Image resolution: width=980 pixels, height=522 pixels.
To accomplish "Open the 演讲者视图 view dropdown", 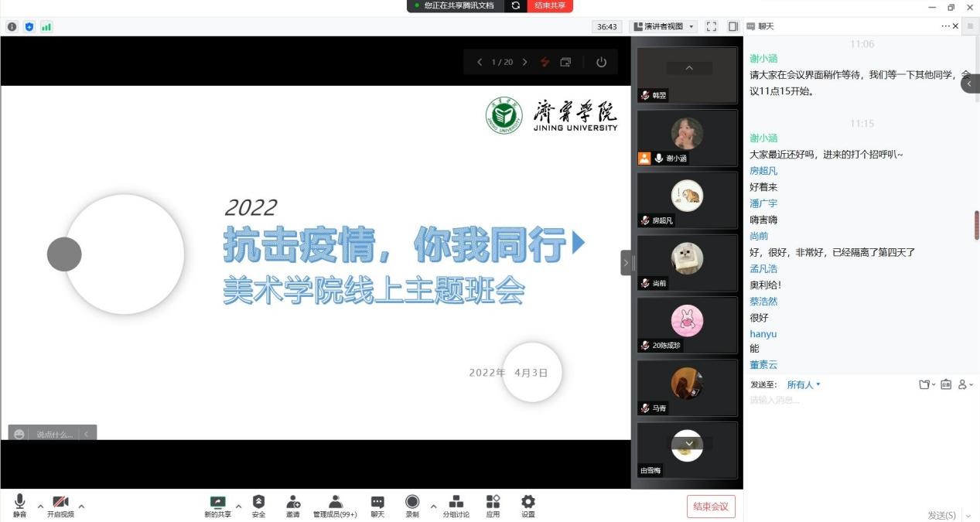I will pos(664,26).
